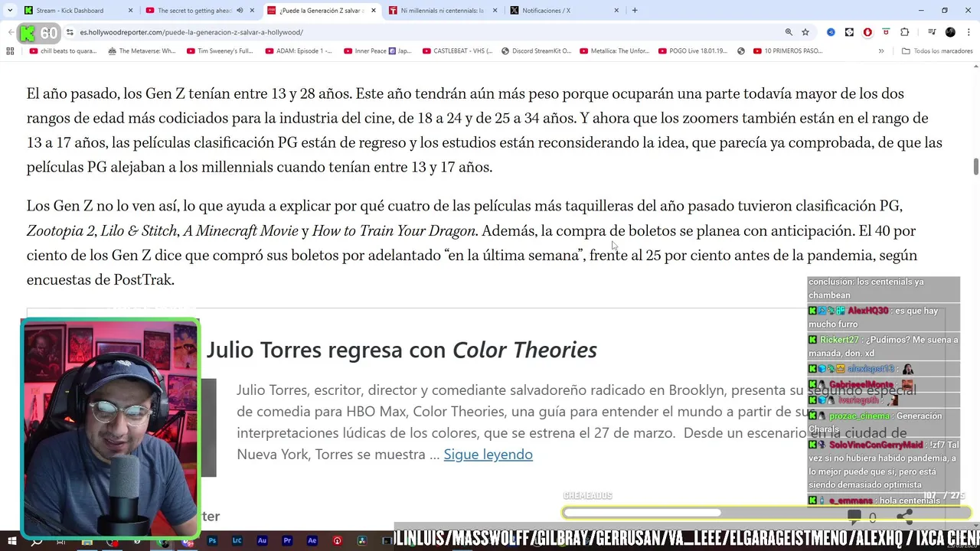The image size is (980, 551).
Task: Open the tab search dropdown arrow
Action: (x=10, y=11)
